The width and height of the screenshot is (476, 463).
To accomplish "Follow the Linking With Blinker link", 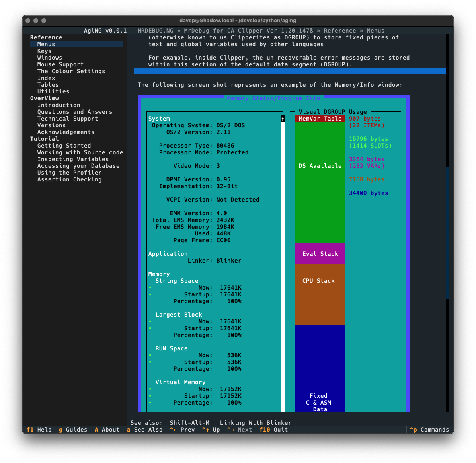I will [256, 423].
